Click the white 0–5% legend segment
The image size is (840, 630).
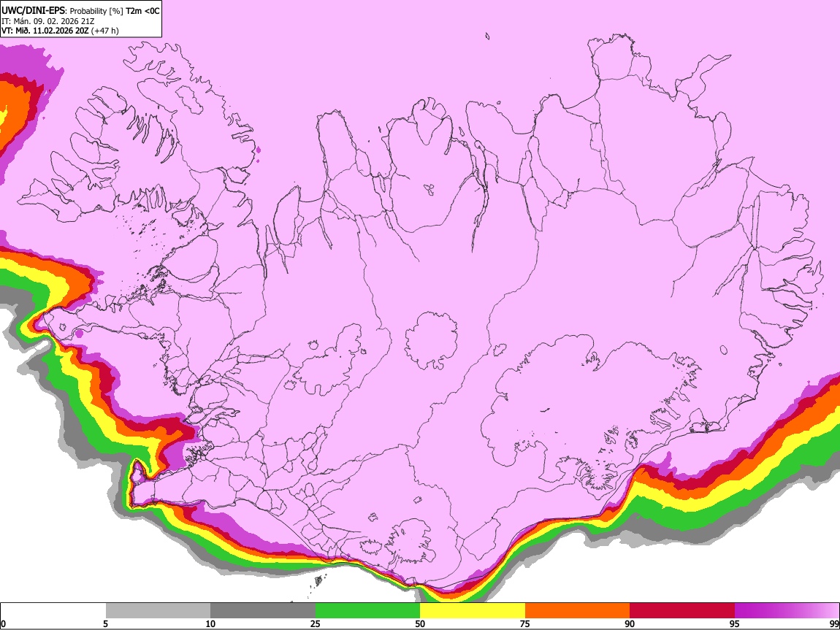point(53,611)
